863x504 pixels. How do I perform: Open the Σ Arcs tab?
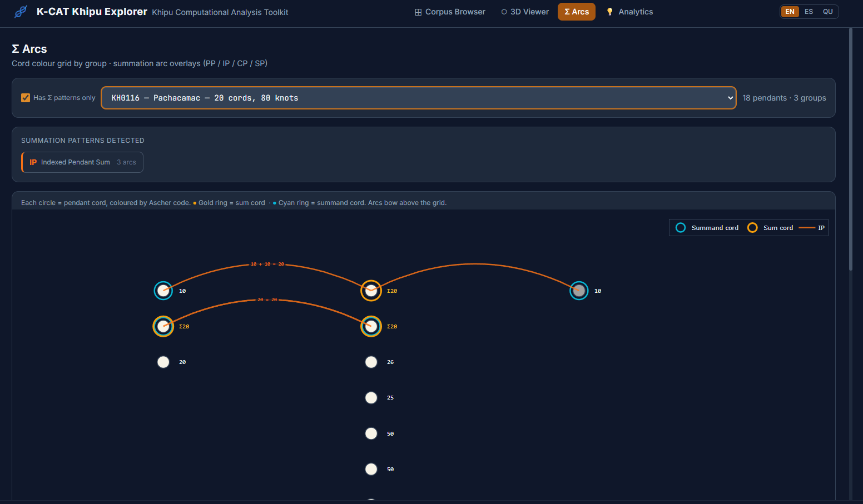point(576,12)
